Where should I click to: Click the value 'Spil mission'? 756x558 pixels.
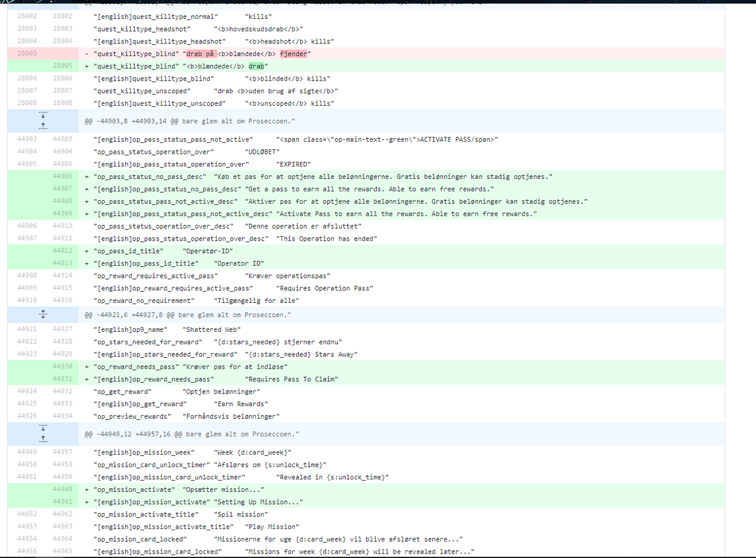click(x=241, y=514)
